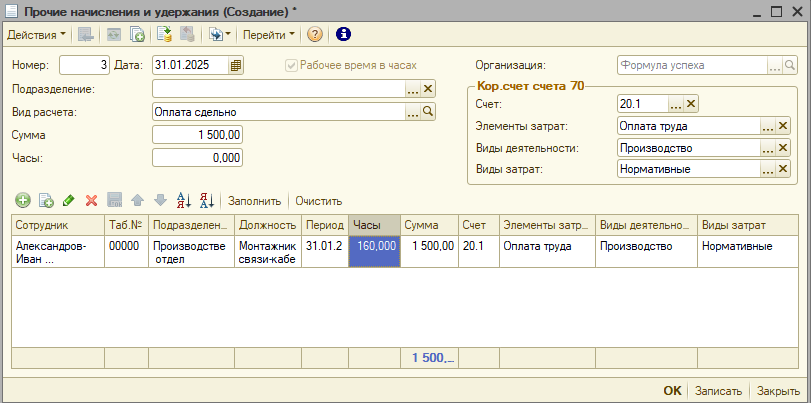Click the red Delete row icon
Image resolution: width=811 pixels, height=403 pixels.
point(91,200)
